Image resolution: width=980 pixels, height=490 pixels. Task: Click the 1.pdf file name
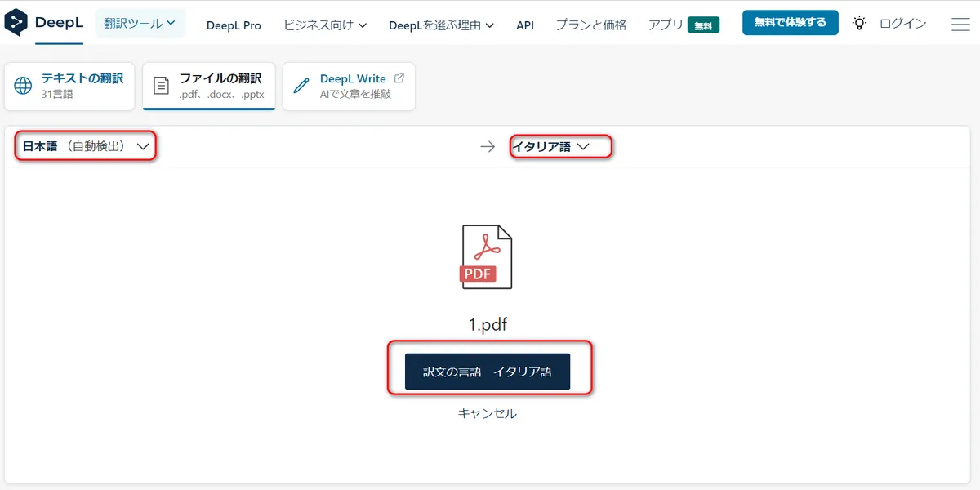click(488, 325)
